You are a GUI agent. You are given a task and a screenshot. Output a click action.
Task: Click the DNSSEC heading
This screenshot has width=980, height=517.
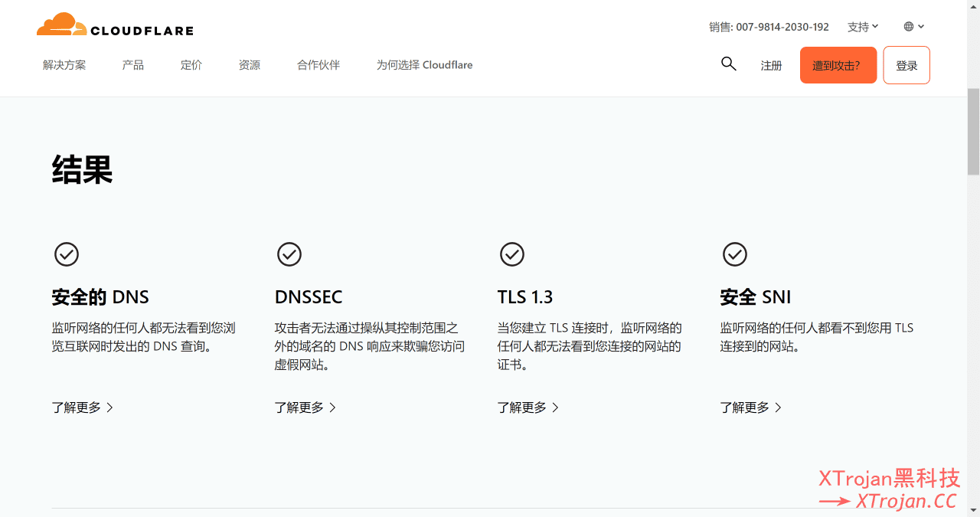pyautogui.click(x=309, y=297)
